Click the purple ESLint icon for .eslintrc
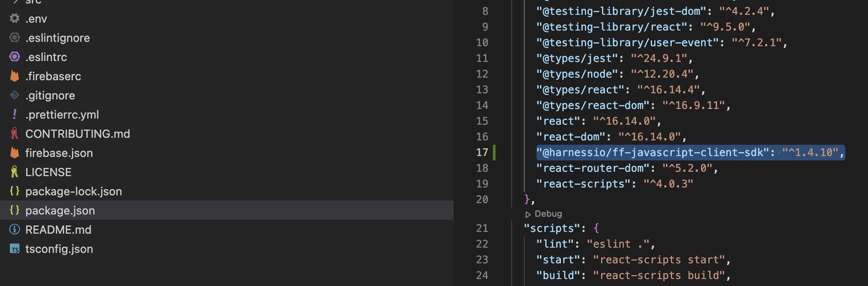 coord(14,57)
